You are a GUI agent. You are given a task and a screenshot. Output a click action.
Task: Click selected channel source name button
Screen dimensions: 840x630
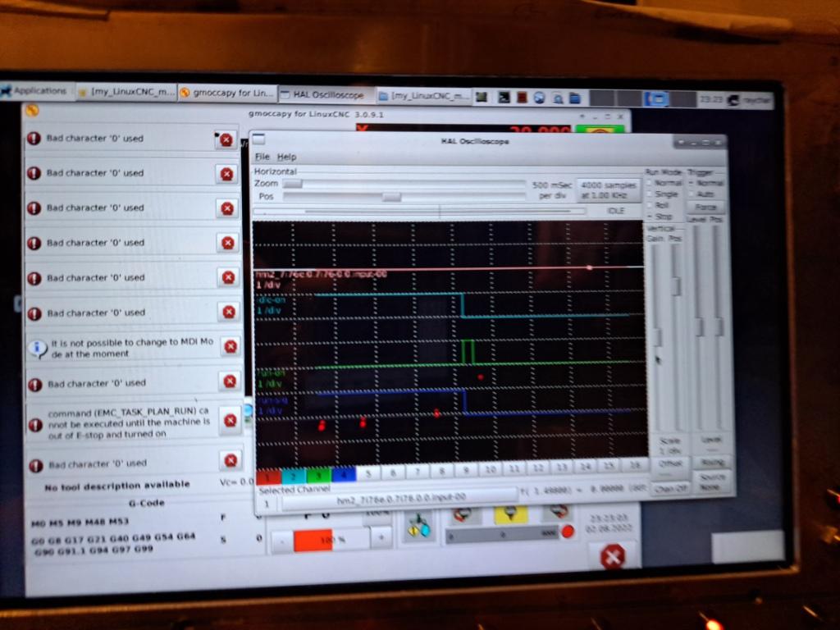pos(399,499)
